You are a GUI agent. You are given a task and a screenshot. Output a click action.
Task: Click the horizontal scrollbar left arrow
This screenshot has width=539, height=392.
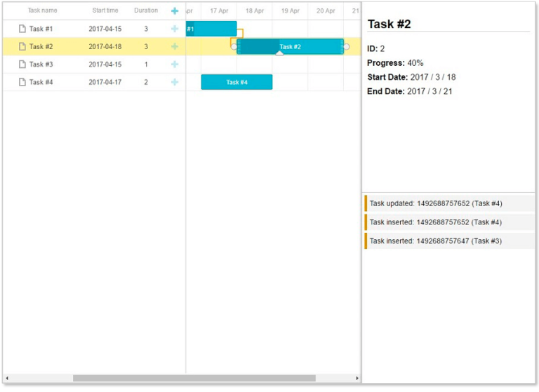7,378
